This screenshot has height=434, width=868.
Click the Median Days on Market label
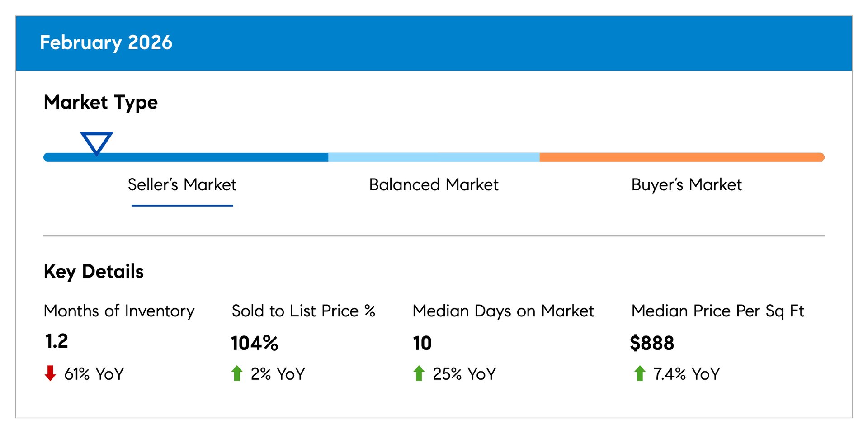(503, 311)
